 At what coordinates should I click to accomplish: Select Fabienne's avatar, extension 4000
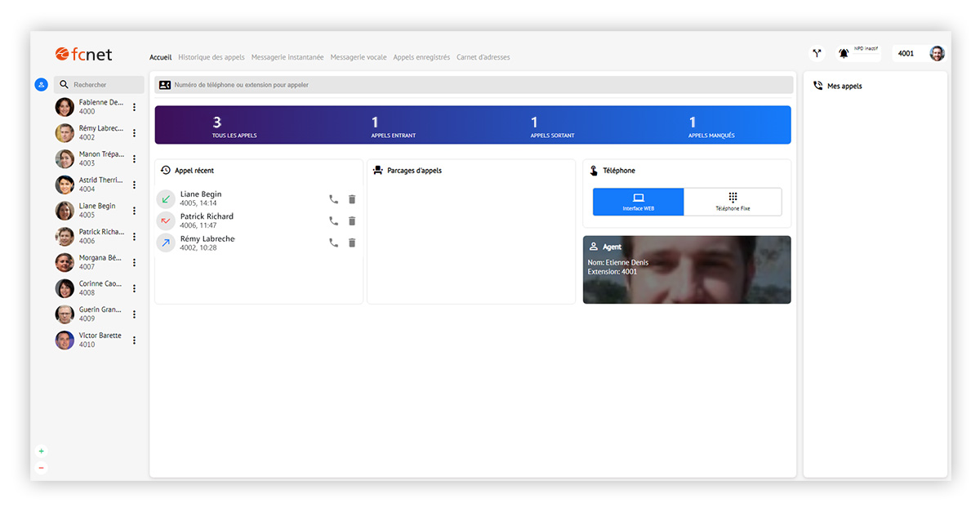65,107
